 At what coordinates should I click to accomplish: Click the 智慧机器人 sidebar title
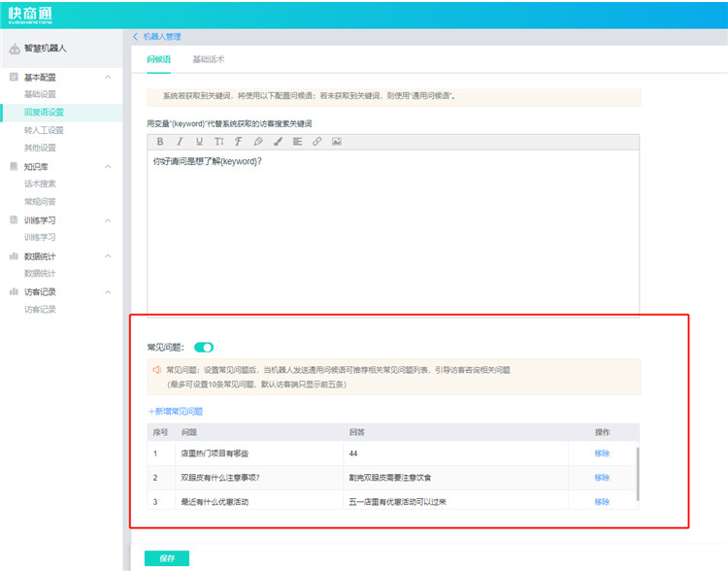[46, 49]
